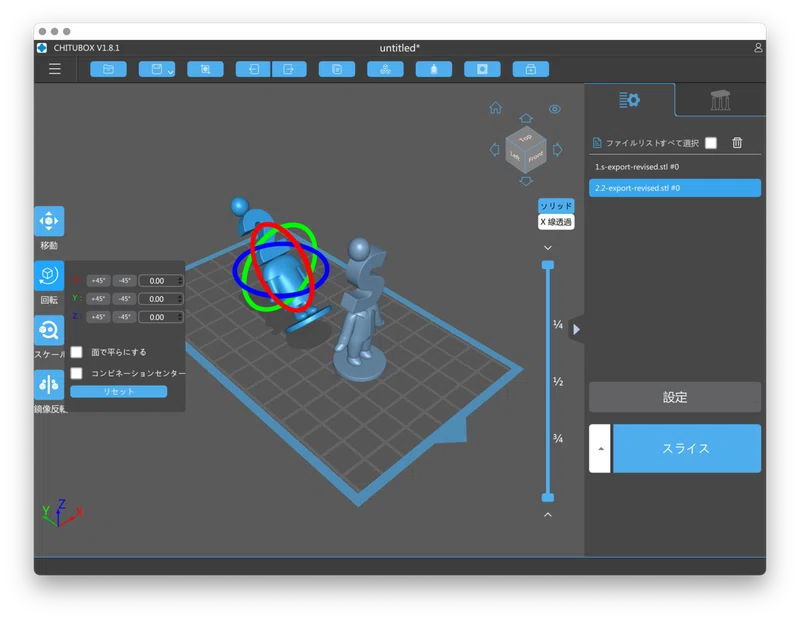Viewport: 800px width, 620px height.
Task: Select the Rotate (回転) tool
Action: 49,276
